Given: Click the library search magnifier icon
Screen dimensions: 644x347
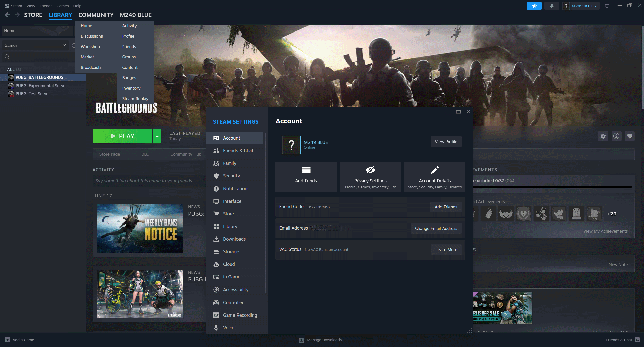Looking at the screenshot, I should (7, 57).
